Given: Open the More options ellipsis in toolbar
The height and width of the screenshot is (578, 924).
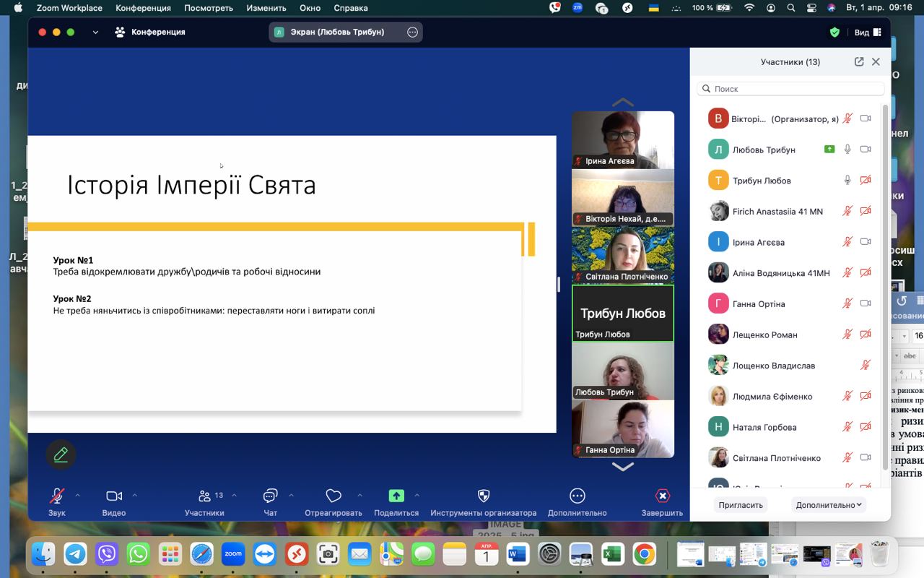Looking at the screenshot, I should point(577,496).
